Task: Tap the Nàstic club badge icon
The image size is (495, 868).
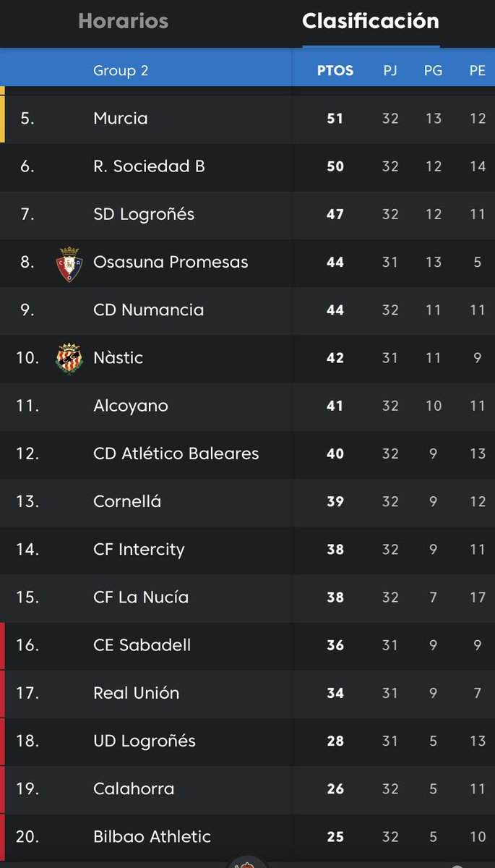Action: point(69,358)
